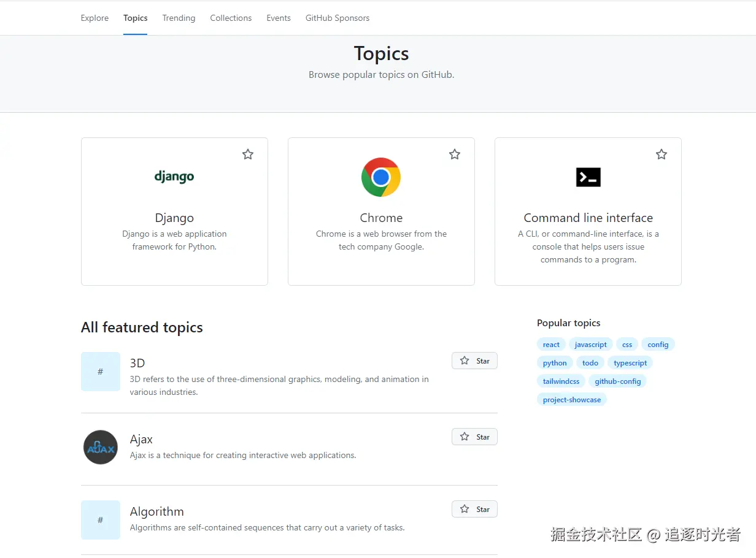Click the Ajax logo thumbnail

(x=101, y=447)
